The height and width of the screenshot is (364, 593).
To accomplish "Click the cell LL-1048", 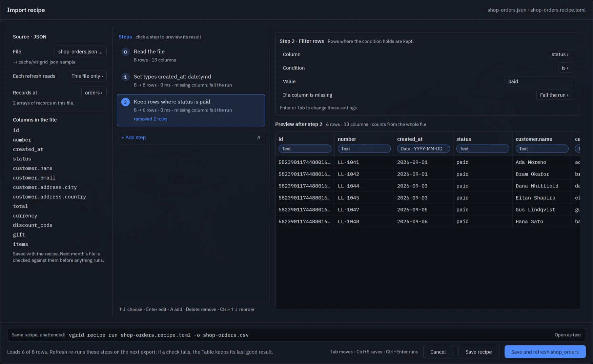I will 364,221.
